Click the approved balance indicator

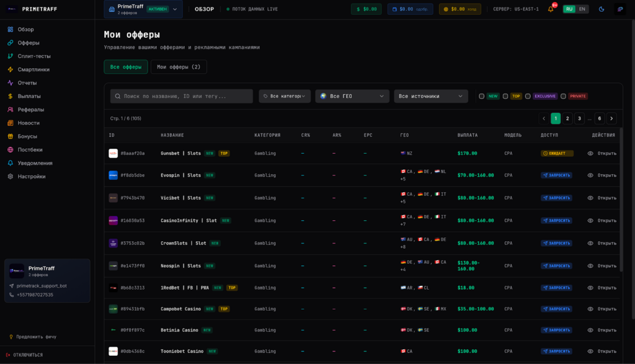(x=411, y=9)
